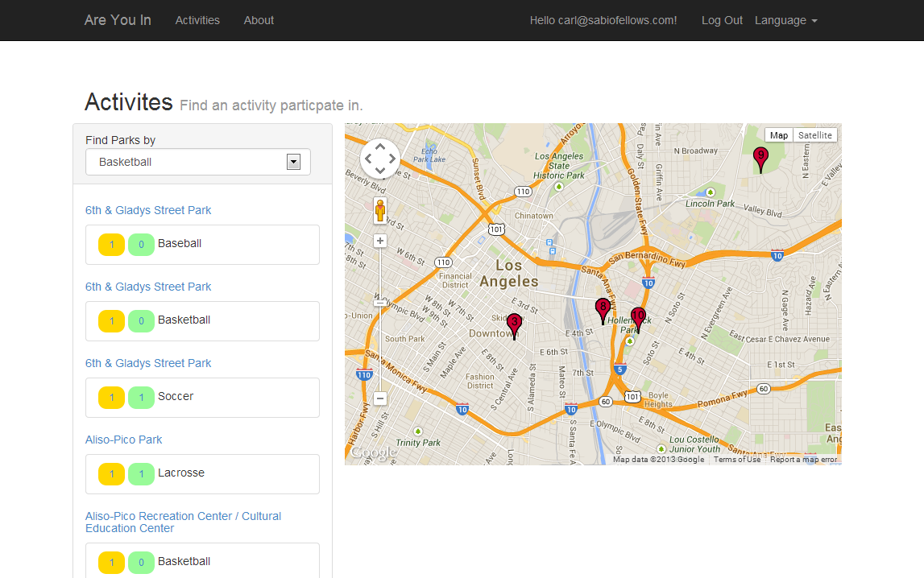Select the Baseball activity card
This screenshot has width=924, height=578.
coord(203,245)
